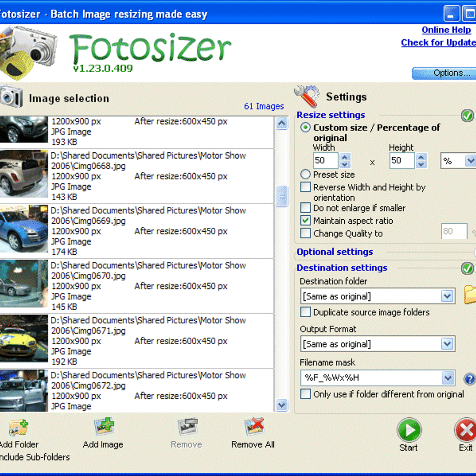Enable Change Quality to checkbox
Image resolution: width=476 pixels, height=476 pixels.
pyautogui.click(x=305, y=233)
